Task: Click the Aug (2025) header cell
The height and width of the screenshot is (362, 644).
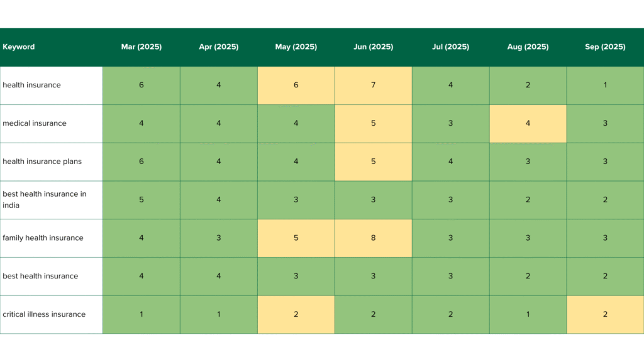Action: click(x=528, y=47)
